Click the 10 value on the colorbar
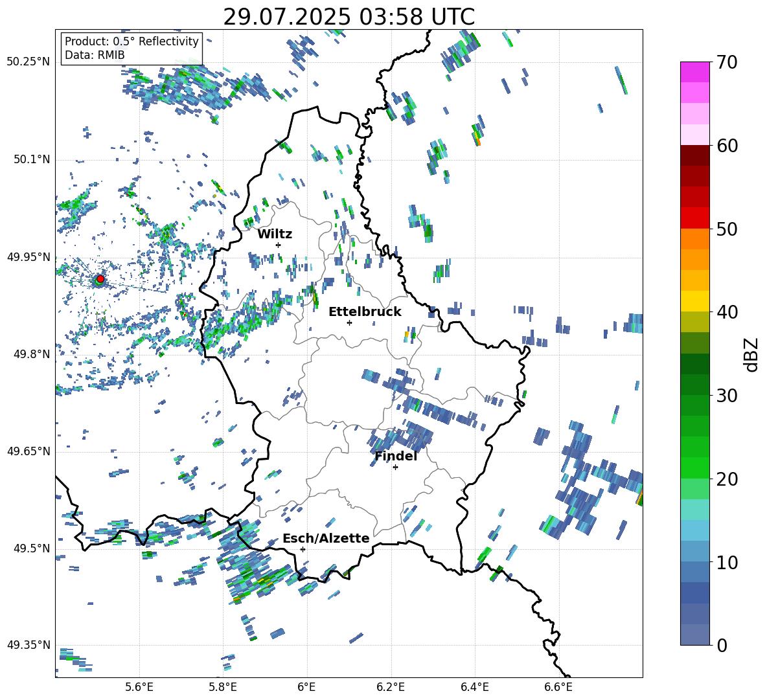This screenshot has width=767, height=700. coord(727,562)
